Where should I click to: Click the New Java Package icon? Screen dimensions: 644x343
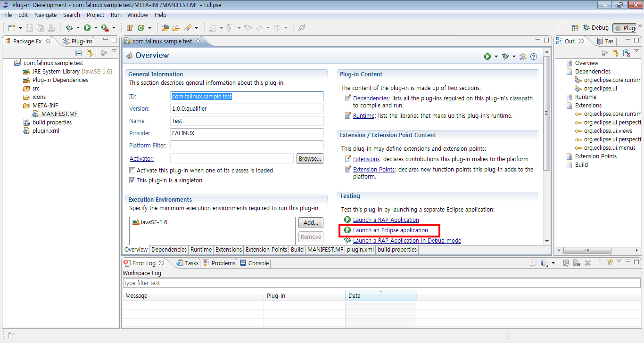[x=130, y=28]
